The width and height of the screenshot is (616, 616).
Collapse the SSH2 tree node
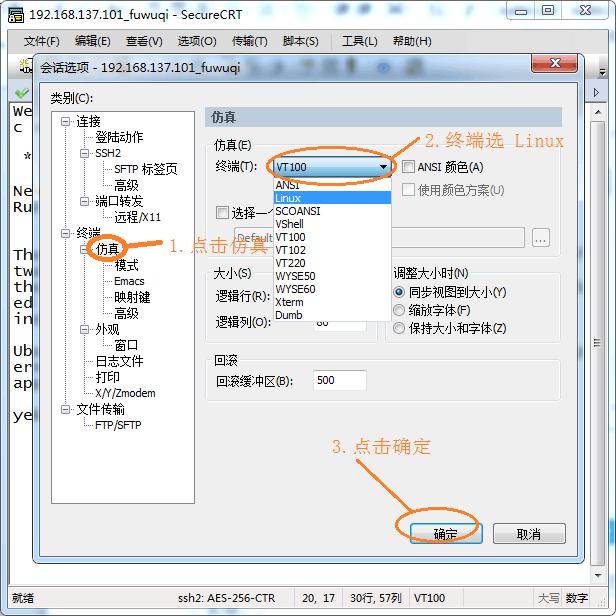coord(84,153)
